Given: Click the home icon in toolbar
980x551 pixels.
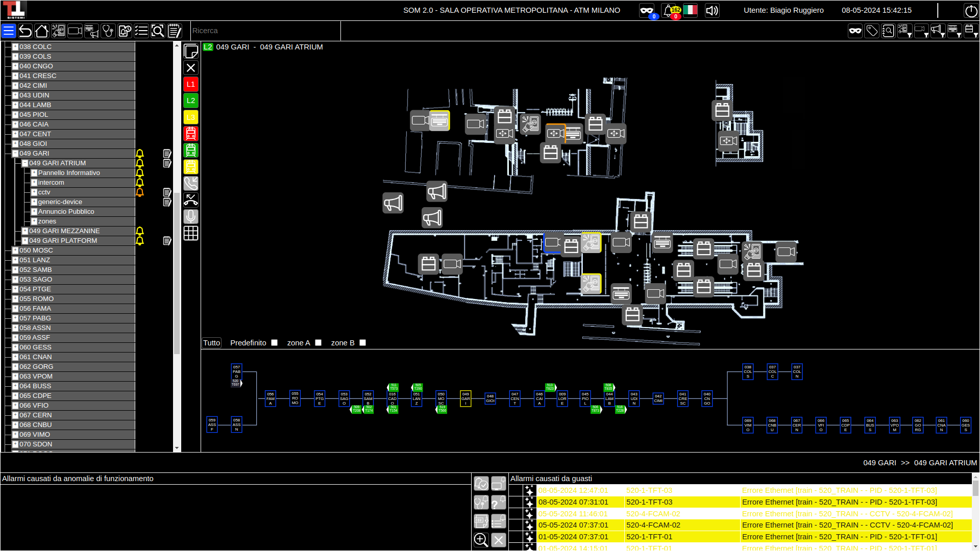Looking at the screenshot, I should tap(42, 31).
